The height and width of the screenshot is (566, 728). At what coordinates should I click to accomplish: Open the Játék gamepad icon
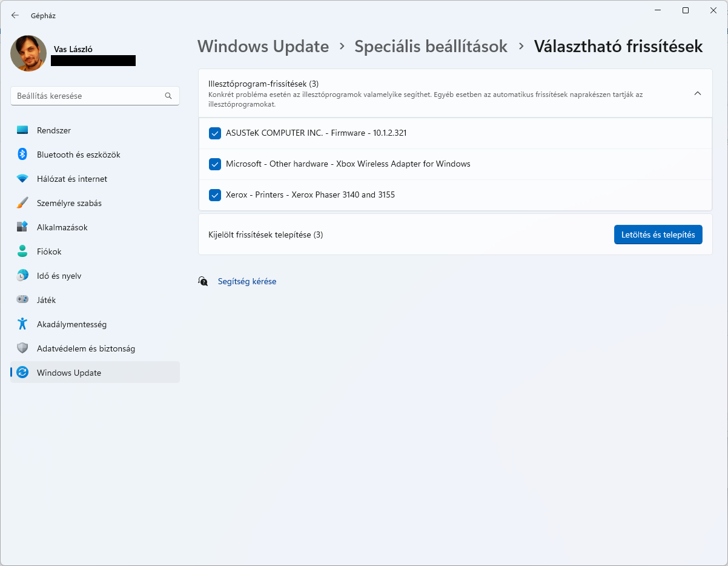(22, 300)
